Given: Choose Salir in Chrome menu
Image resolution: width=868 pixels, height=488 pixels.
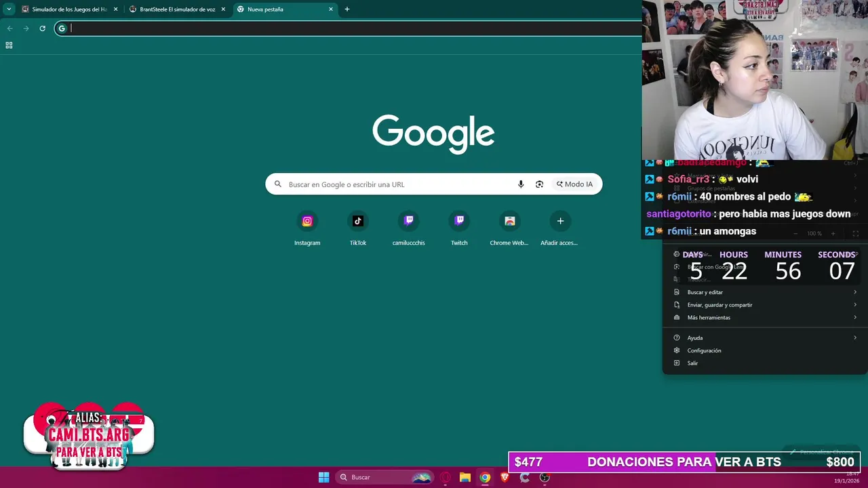Looking at the screenshot, I should click(x=765, y=363).
